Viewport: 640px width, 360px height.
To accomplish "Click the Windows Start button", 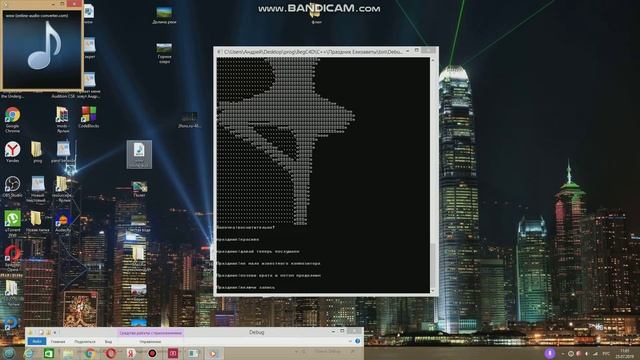I will coord(9,353).
